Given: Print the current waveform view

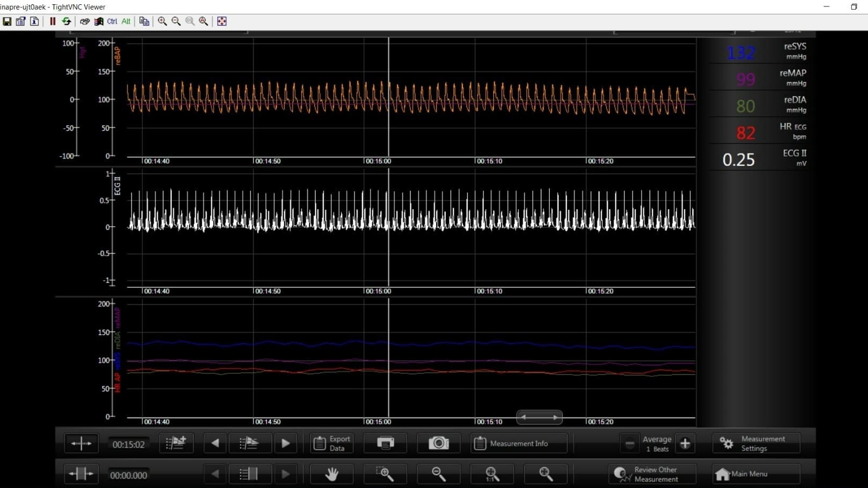Looking at the screenshot, I should click(385, 443).
